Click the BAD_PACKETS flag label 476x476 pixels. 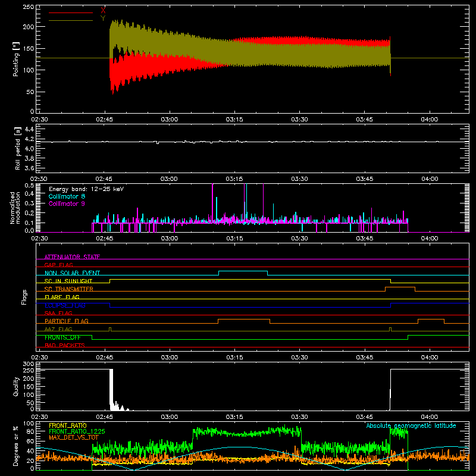(65, 345)
